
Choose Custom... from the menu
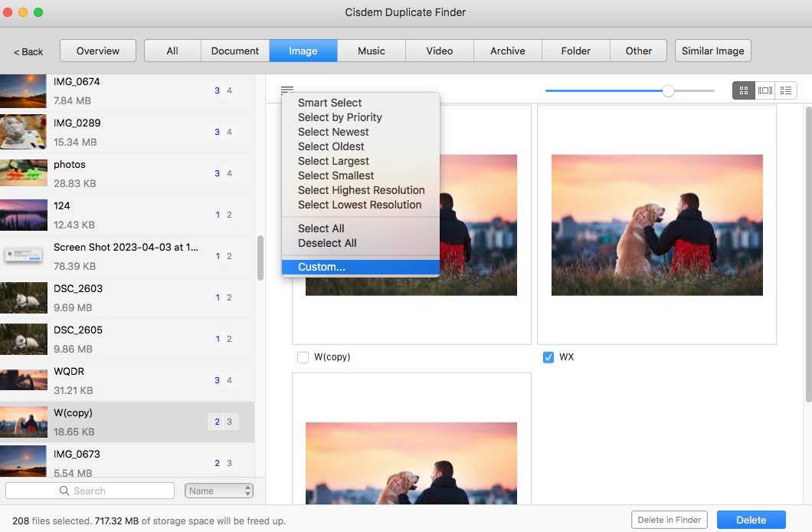[319, 267]
